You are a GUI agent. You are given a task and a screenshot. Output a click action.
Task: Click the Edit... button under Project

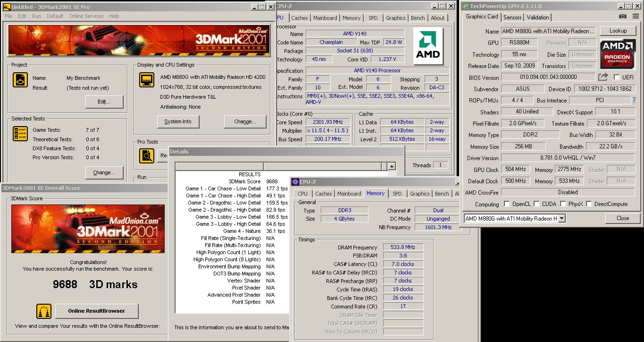104,102
